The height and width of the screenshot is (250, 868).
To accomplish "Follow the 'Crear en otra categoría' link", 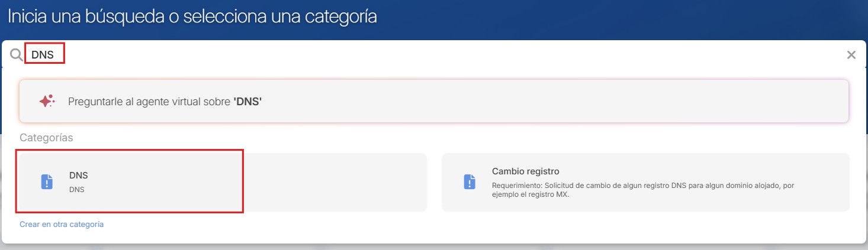I will click(x=62, y=225).
